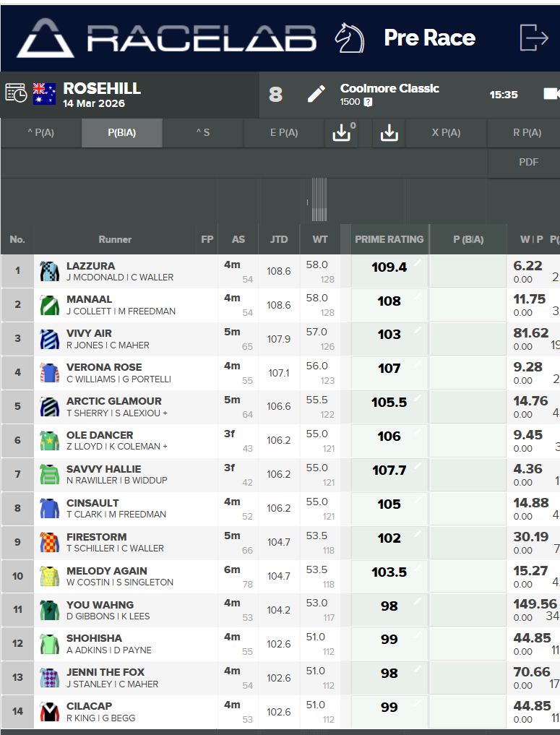Screen dimensions: 560x735
Task: Click the P(B|A) input cell for Manaal
Action: pos(468,305)
